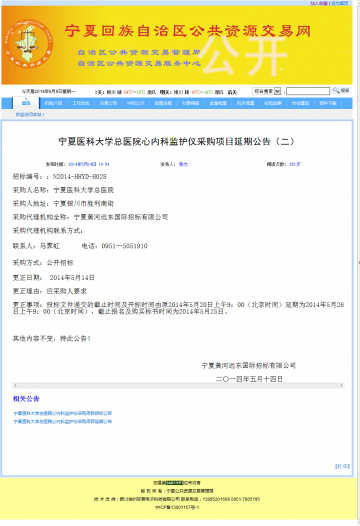Viewport: 360px width, 526px height.
Task: Click the 打印 print link
Action: (342, 466)
